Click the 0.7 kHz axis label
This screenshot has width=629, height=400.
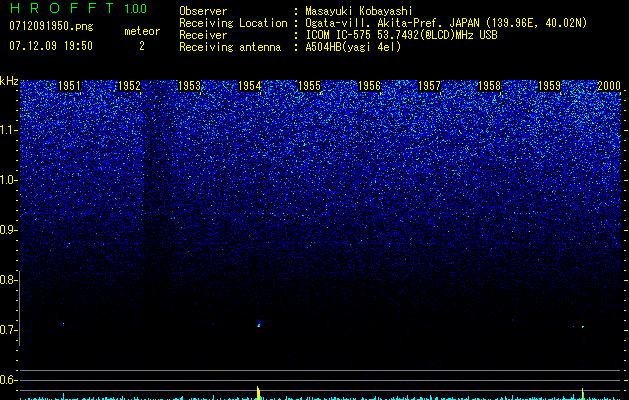(8, 330)
